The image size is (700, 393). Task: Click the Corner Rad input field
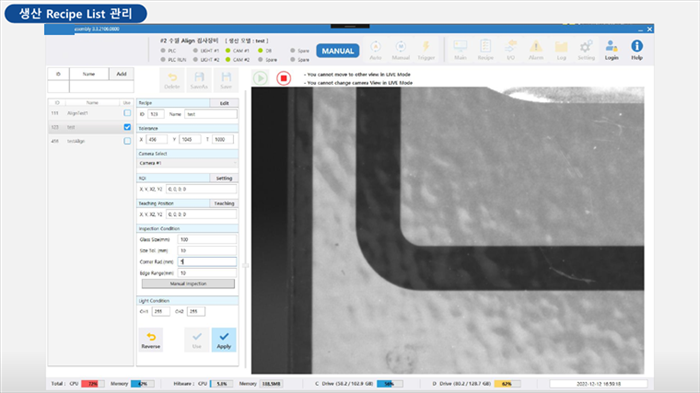click(x=207, y=262)
